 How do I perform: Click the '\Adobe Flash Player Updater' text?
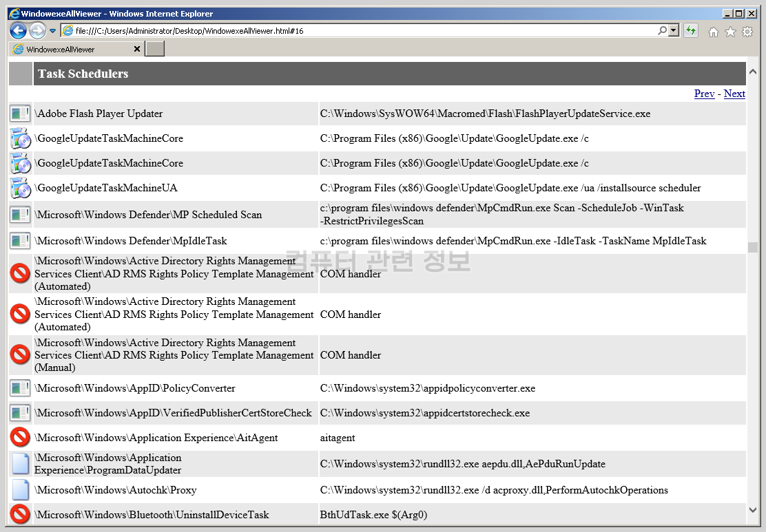pyautogui.click(x=99, y=114)
